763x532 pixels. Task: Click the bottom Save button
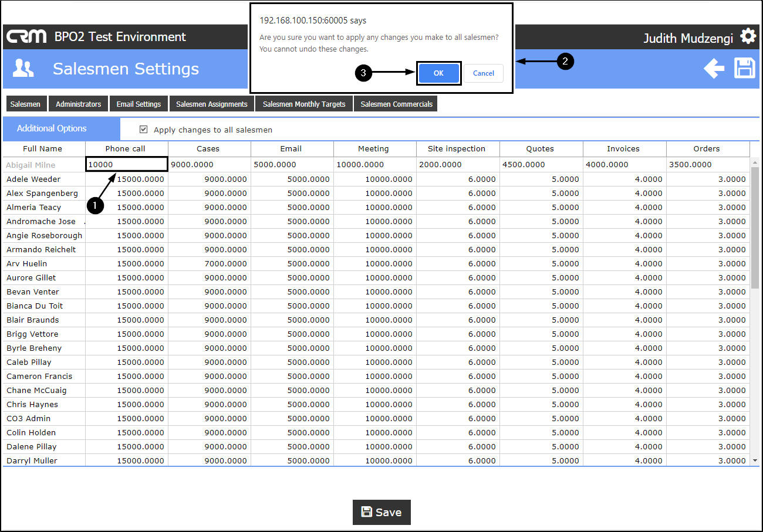tap(381, 512)
